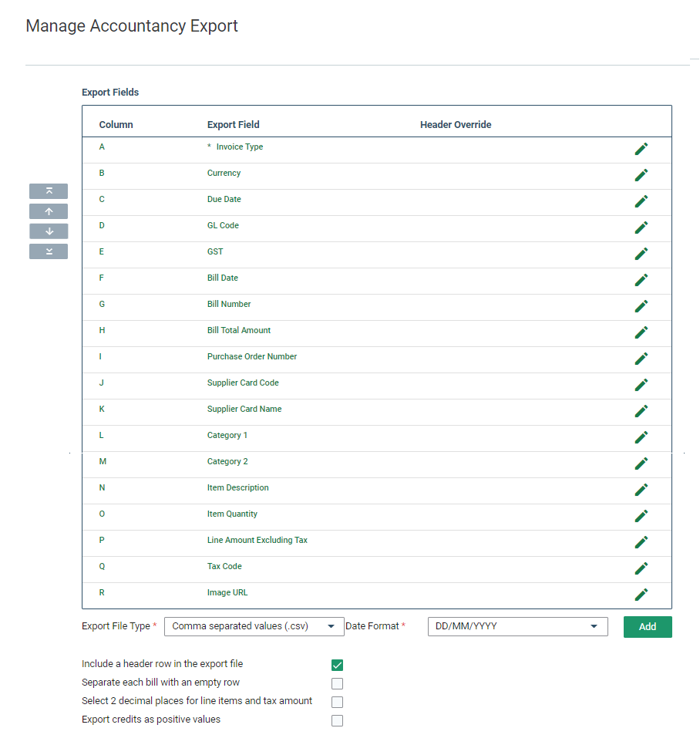Open edit pencil for Bill Number row

point(641,306)
